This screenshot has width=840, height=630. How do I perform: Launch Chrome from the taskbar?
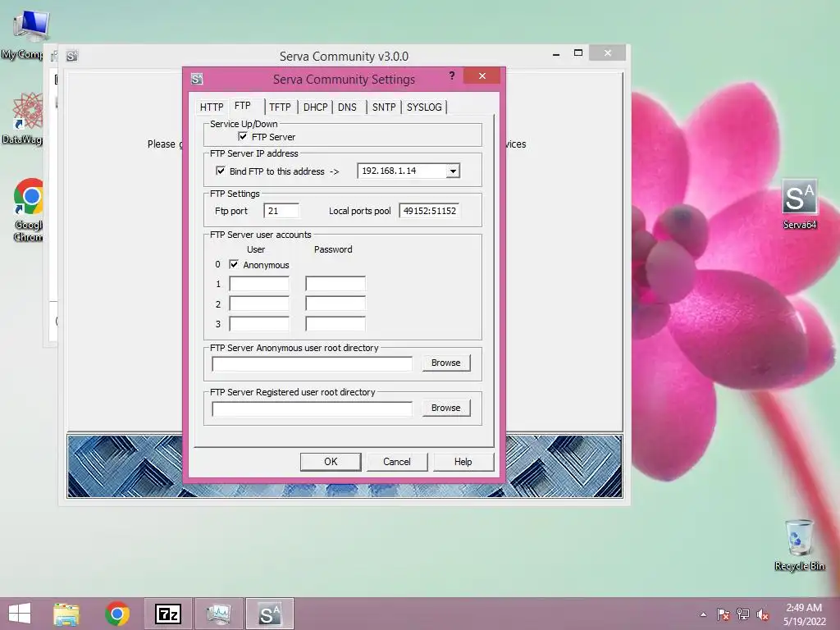pyautogui.click(x=117, y=614)
